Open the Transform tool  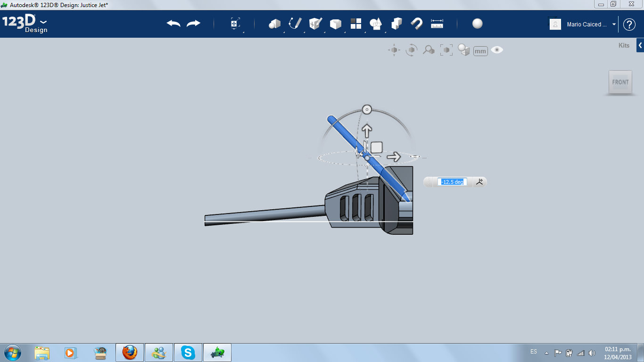(235, 24)
